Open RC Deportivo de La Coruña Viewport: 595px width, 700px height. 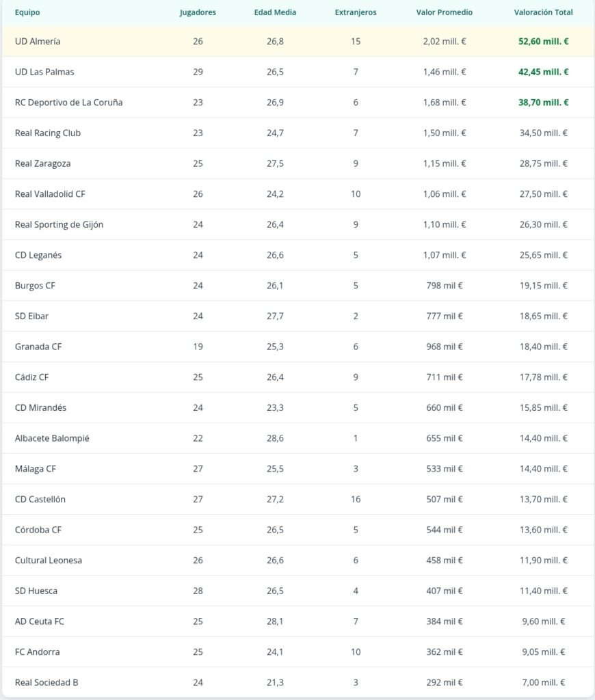click(69, 103)
